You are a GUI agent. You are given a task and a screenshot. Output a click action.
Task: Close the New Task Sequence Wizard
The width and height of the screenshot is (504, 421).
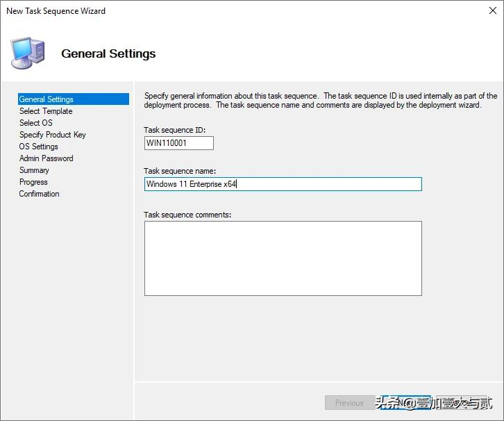(x=492, y=10)
